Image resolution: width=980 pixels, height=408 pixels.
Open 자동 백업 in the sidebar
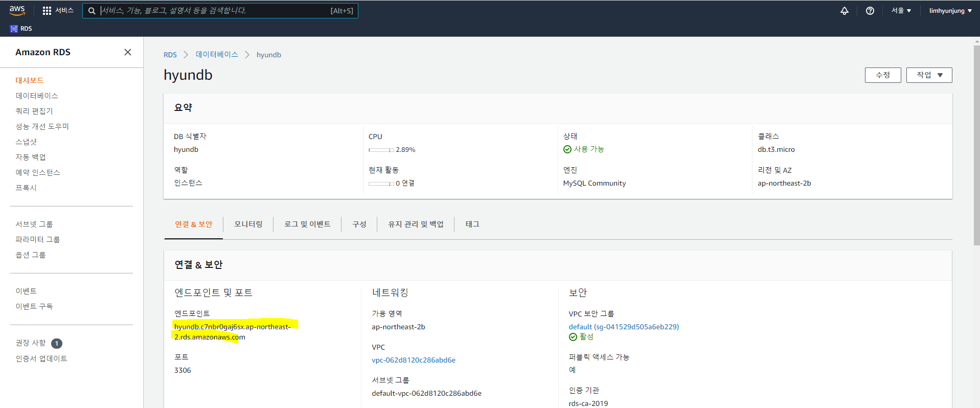coord(31,157)
